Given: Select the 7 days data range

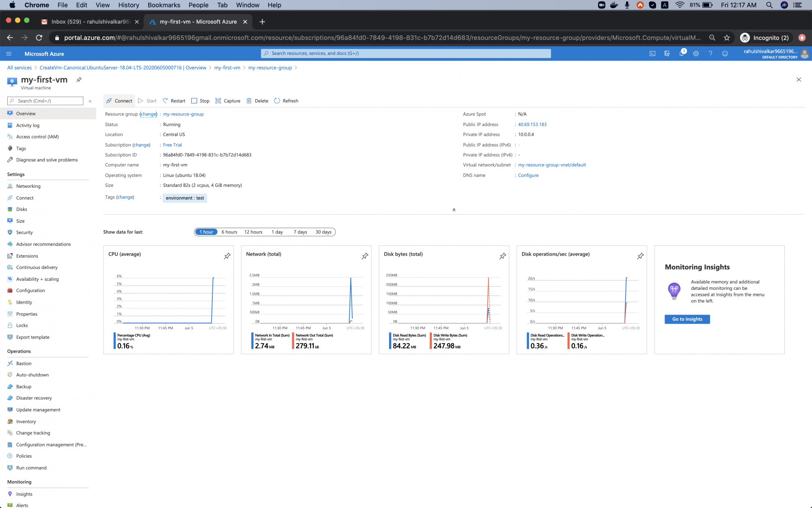Looking at the screenshot, I should [x=300, y=232].
